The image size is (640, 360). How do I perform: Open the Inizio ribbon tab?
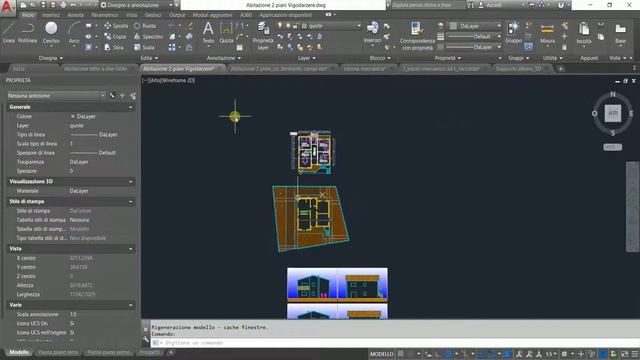[28, 15]
